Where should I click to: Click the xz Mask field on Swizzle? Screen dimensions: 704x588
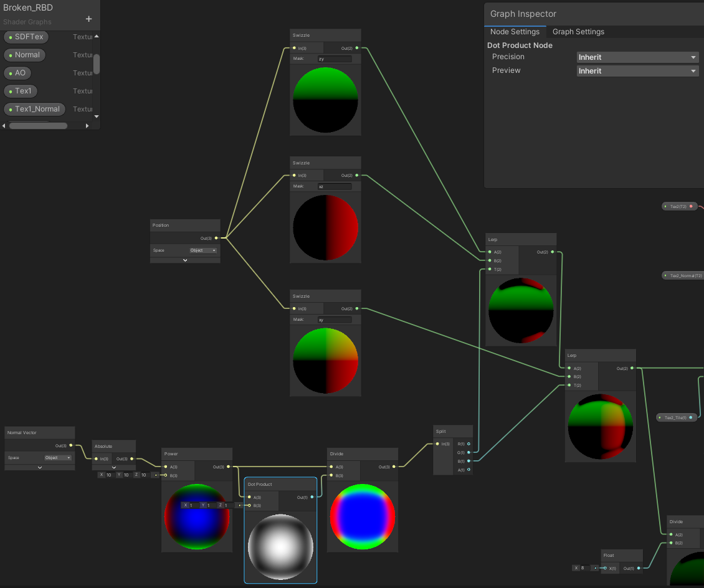(x=335, y=186)
